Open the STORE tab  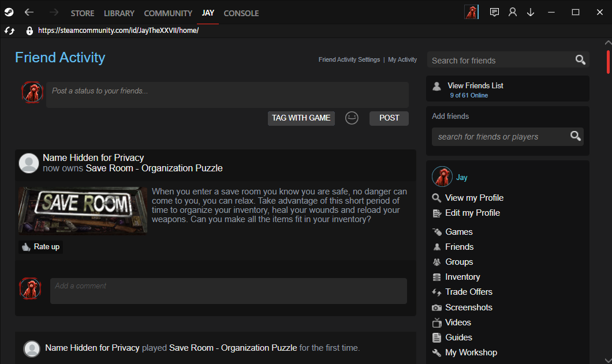pos(83,13)
